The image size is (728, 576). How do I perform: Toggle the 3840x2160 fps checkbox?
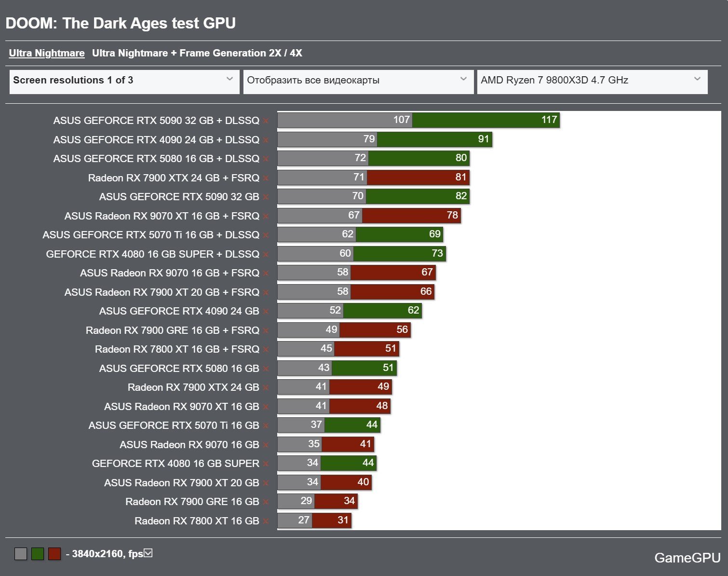pyautogui.click(x=148, y=553)
